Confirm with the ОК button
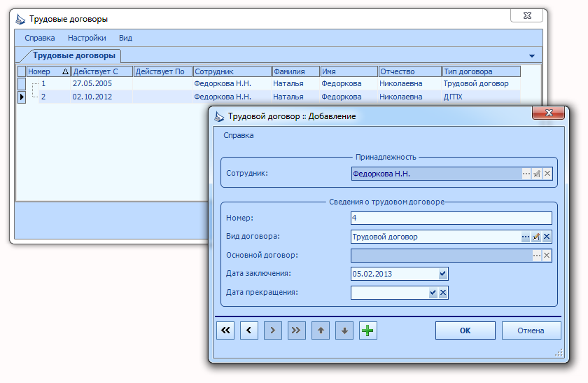 pos(465,330)
